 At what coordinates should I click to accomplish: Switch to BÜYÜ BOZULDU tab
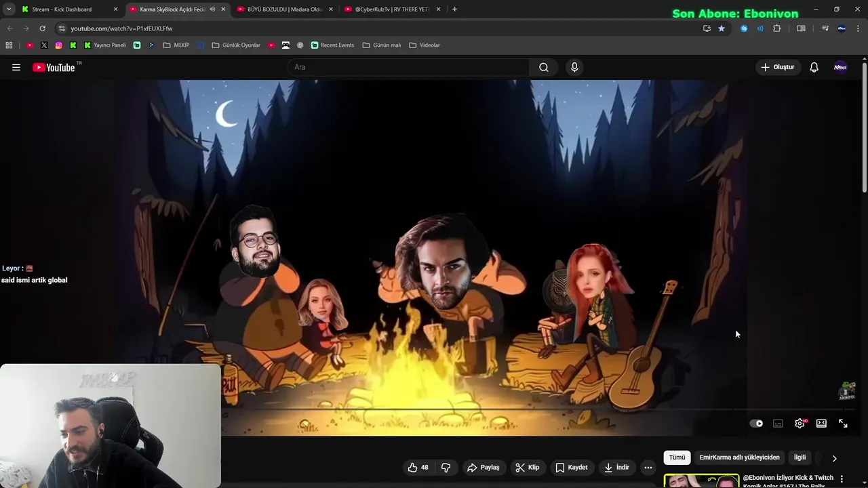pyautogui.click(x=285, y=9)
